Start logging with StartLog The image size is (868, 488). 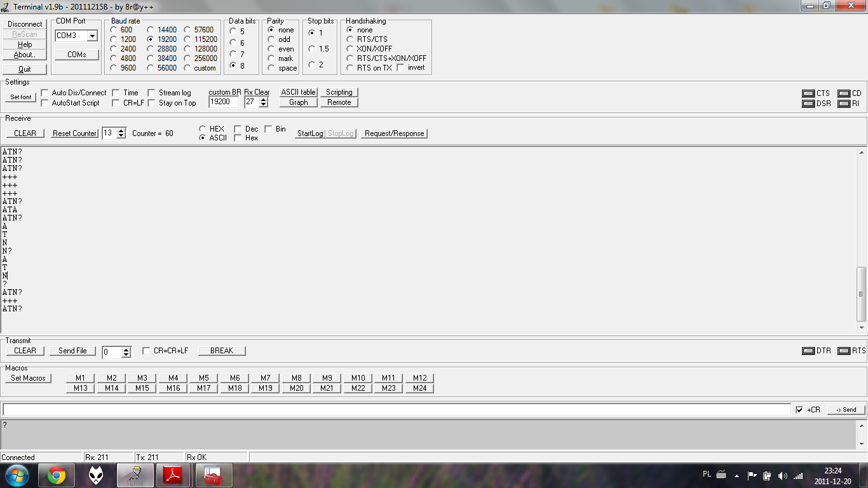click(310, 133)
